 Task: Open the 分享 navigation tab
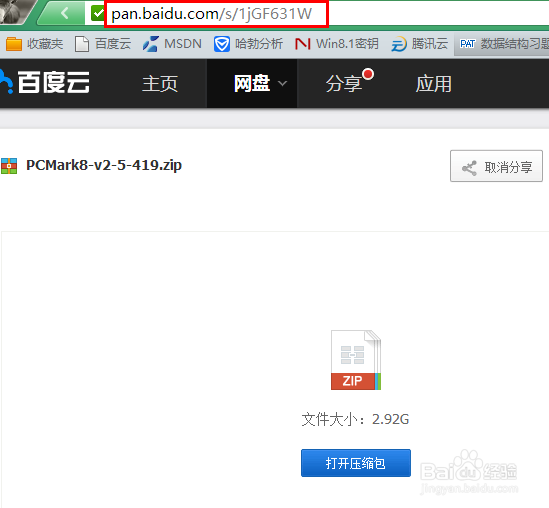(x=343, y=84)
